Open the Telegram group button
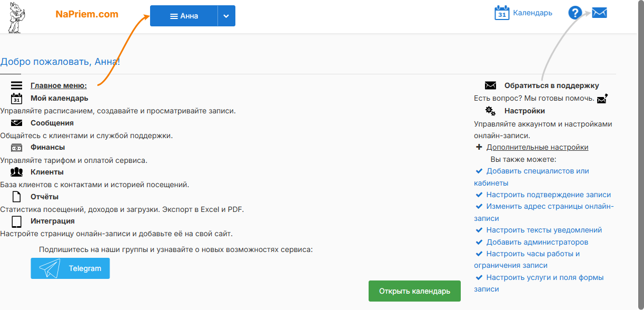The width and height of the screenshot is (644, 310). pyautogui.click(x=70, y=268)
